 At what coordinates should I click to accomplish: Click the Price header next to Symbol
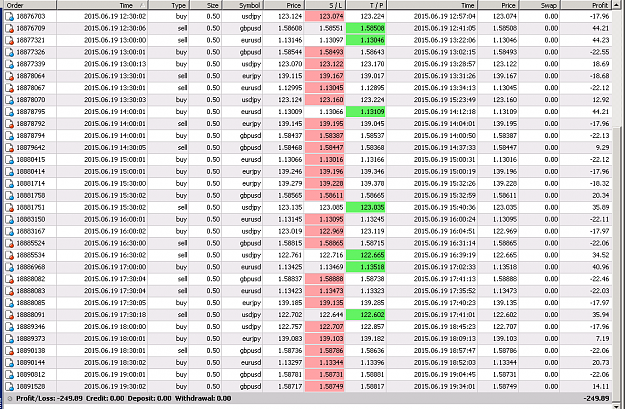coord(284,5)
